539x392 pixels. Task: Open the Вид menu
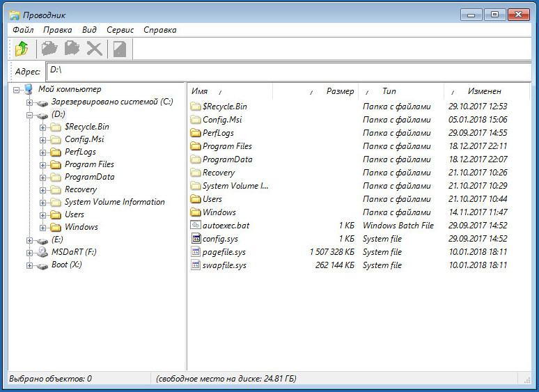(89, 30)
